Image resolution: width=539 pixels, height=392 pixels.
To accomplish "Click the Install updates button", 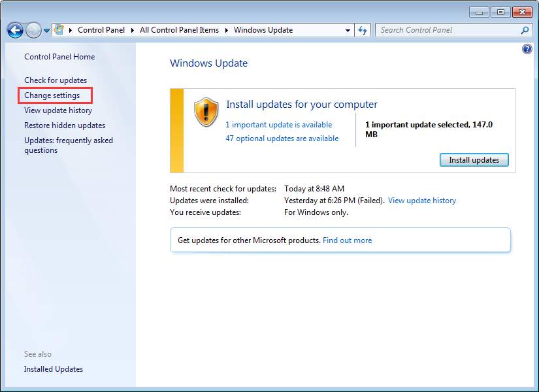I will pos(474,160).
